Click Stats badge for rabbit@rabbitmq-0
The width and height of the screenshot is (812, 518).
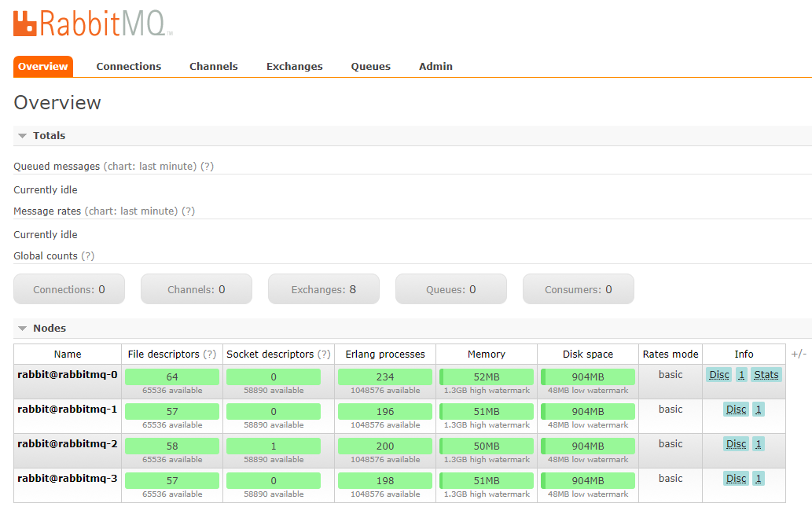[766, 374]
